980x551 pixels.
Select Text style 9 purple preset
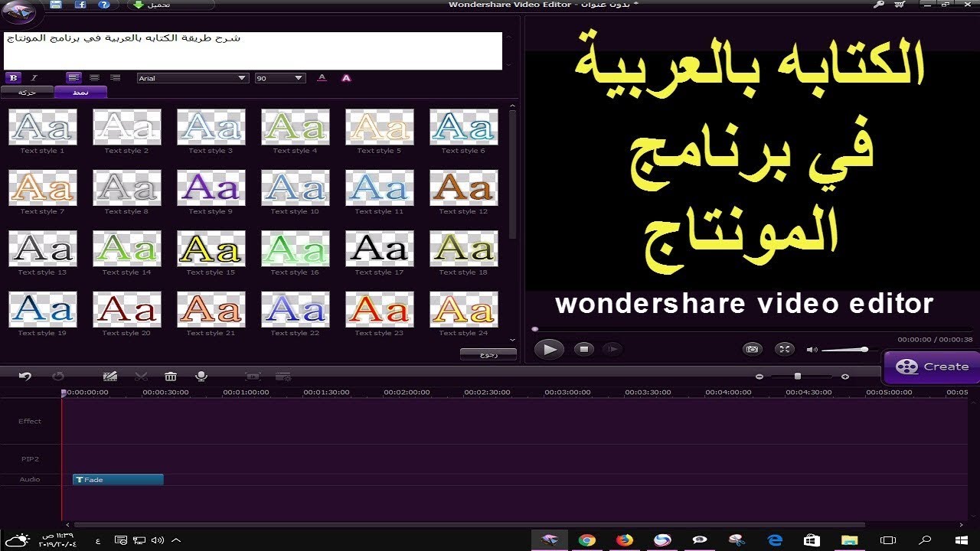(211, 187)
